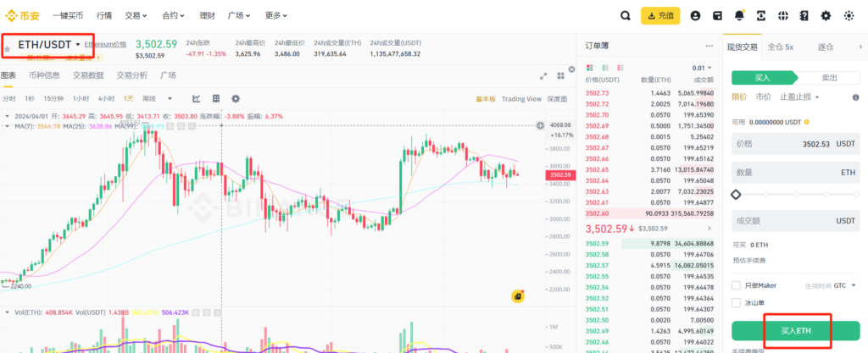Click the info icon beside order types
The image size is (868, 353).
(x=855, y=97)
